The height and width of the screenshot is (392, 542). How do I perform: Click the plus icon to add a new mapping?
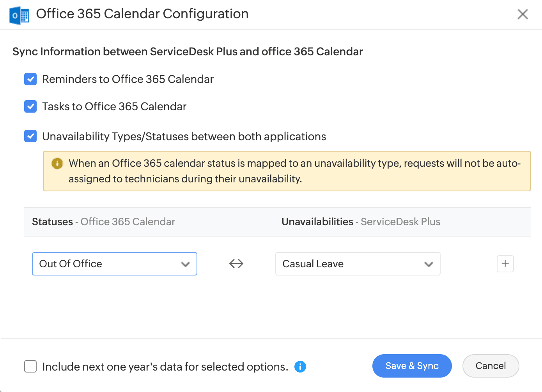505,264
